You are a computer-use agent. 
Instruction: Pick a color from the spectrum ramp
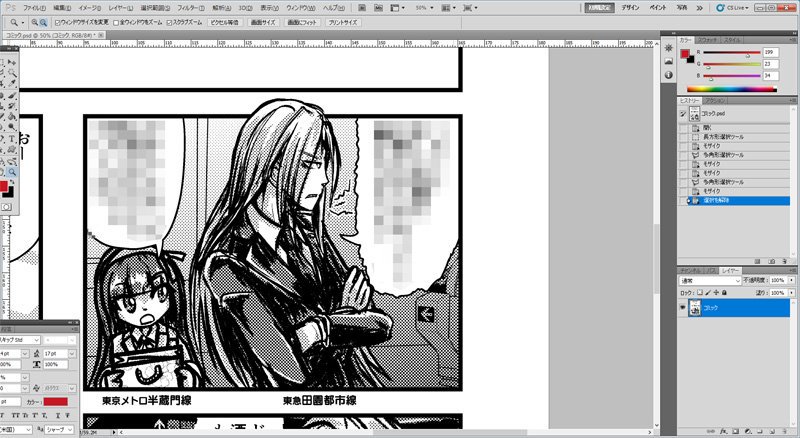click(x=732, y=89)
